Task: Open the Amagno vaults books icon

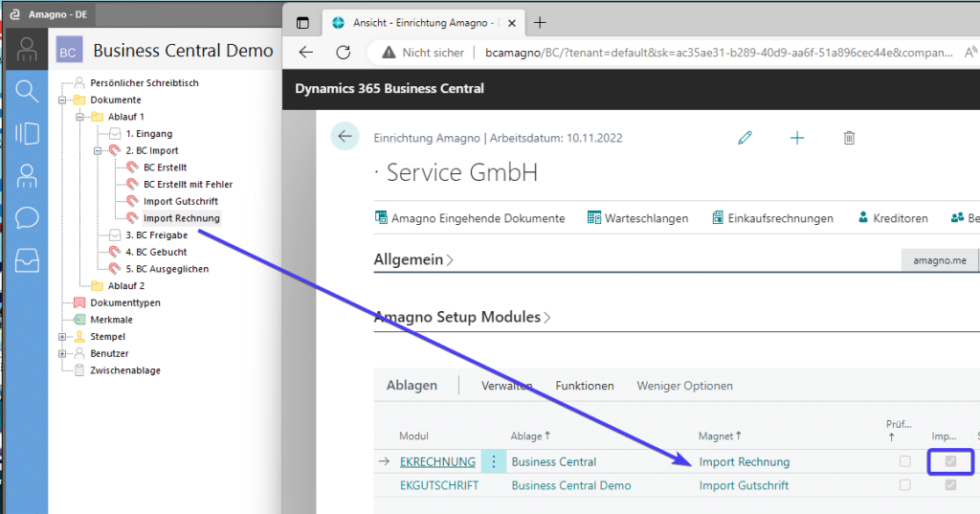Action: tap(26, 133)
